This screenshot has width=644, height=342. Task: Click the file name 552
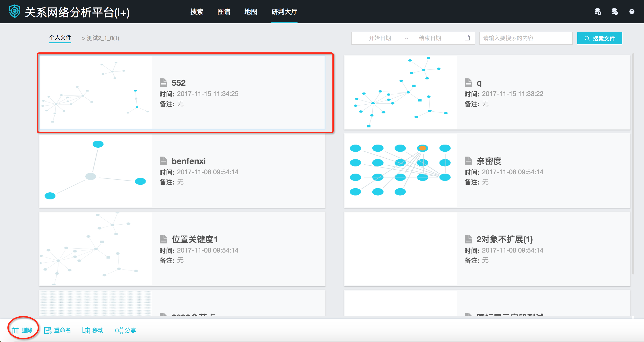(179, 83)
